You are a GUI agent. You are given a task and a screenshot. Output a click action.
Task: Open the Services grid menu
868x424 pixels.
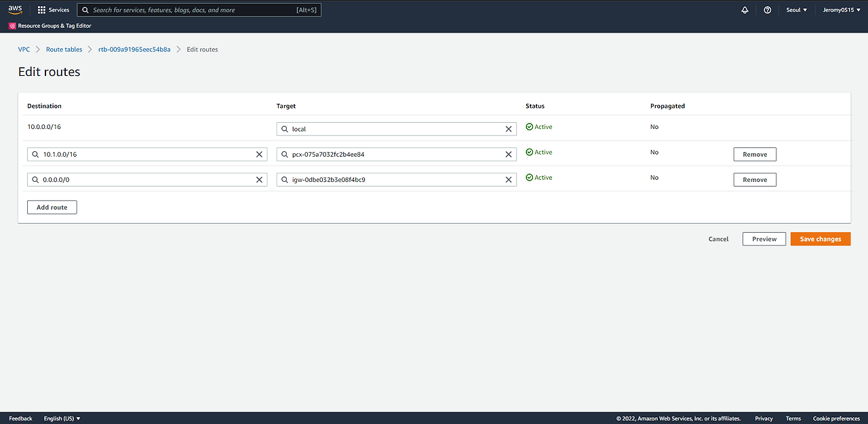tap(54, 10)
